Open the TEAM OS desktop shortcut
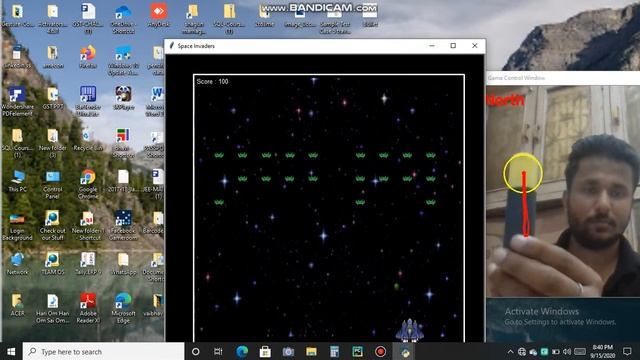Viewport: 640px width, 360px height. click(53, 264)
